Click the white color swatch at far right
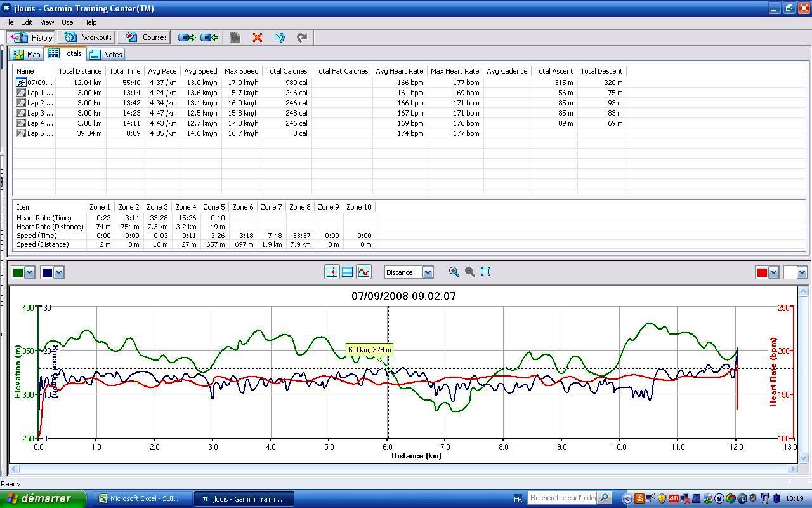The width and height of the screenshot is (812, 508). click(x=791, y=272)
